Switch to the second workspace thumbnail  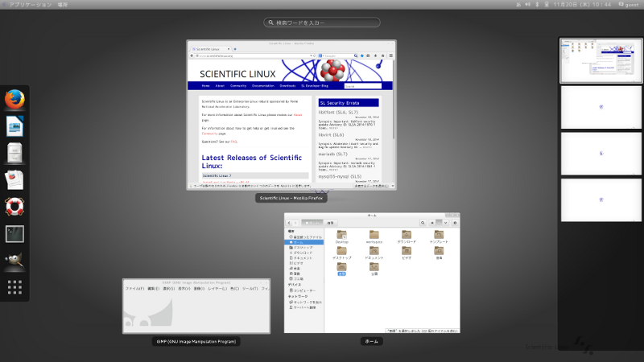[601, 107]
